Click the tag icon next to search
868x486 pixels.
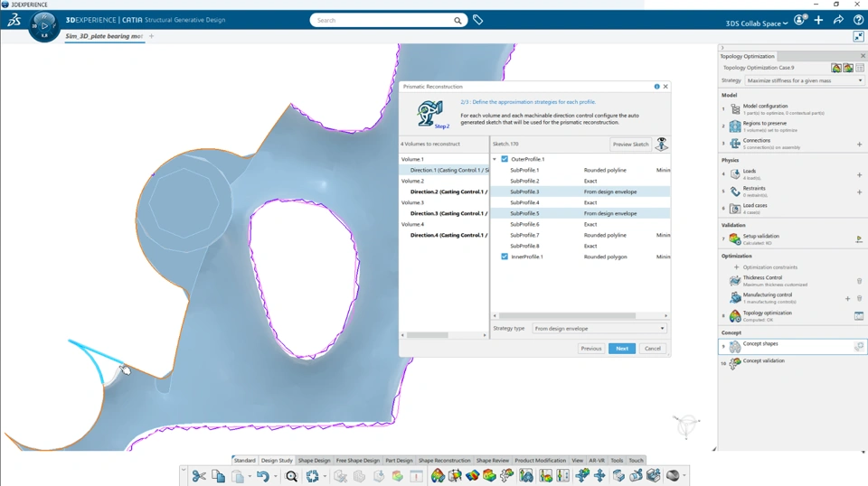[477, 21]
